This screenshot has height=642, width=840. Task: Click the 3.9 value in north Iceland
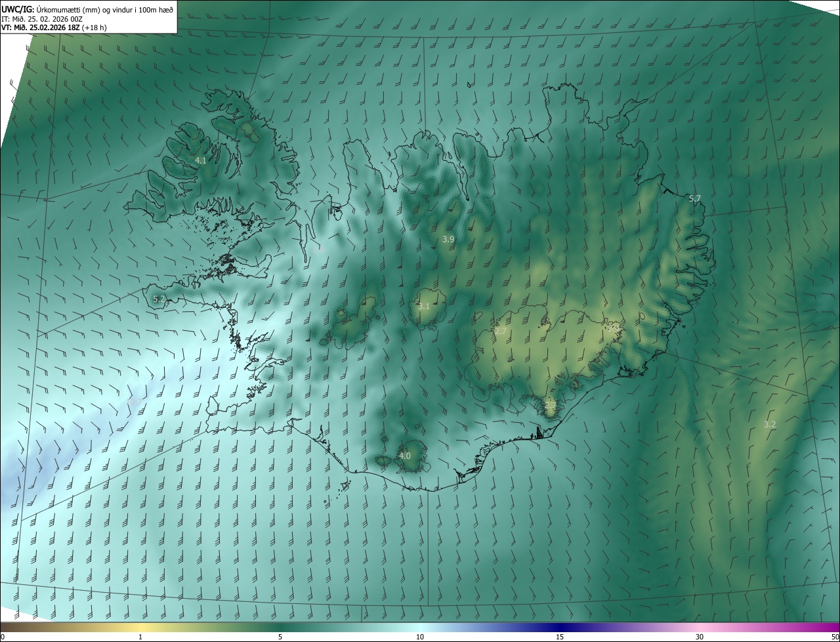[x=448, y=240]
